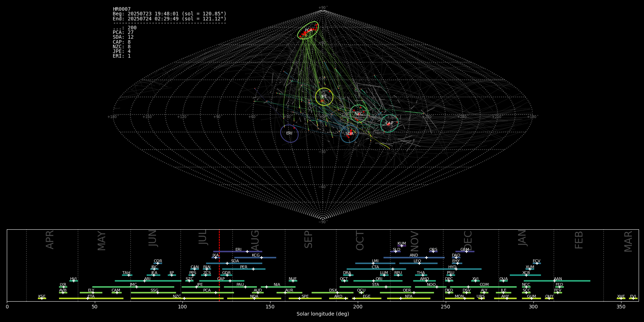Click the 'End: 20250724 02:29:49' line
The image size is (644, 322).
170,19
